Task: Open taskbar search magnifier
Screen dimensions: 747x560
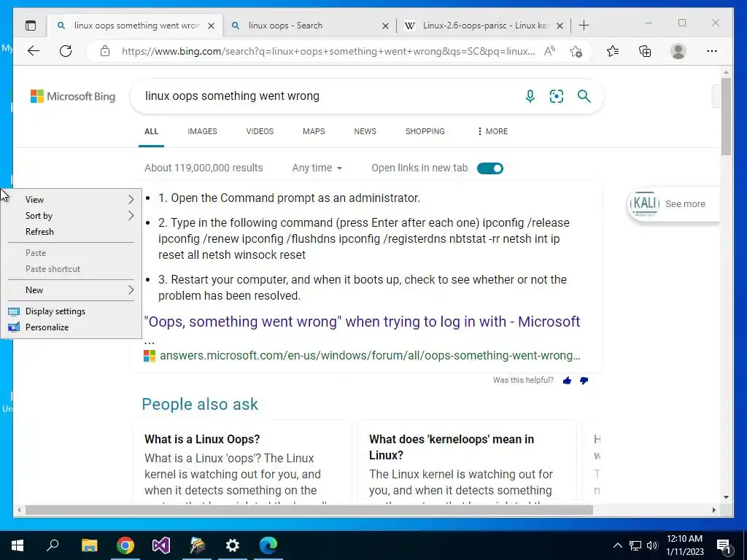Action: point(53,545)
